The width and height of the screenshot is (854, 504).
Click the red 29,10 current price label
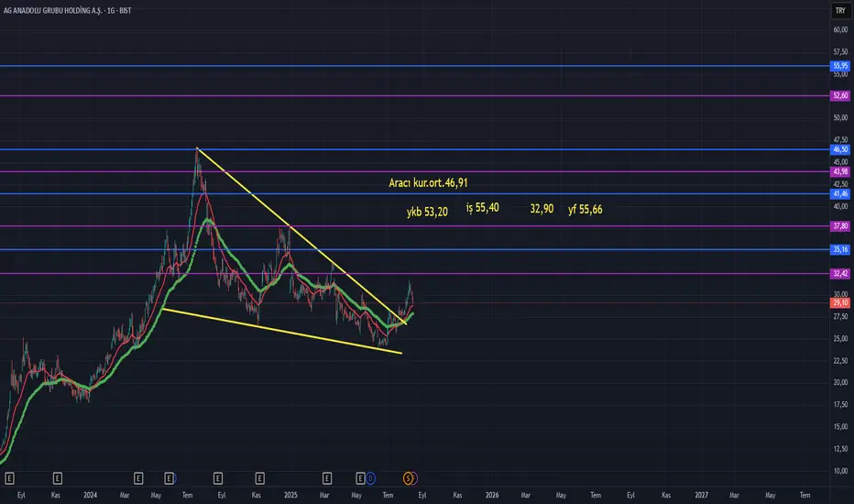pyautogui.click(x=840, y=302)
